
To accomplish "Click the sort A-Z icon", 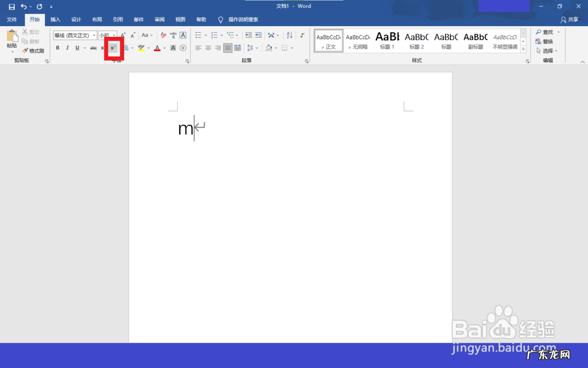I will (x=289, y=35).
